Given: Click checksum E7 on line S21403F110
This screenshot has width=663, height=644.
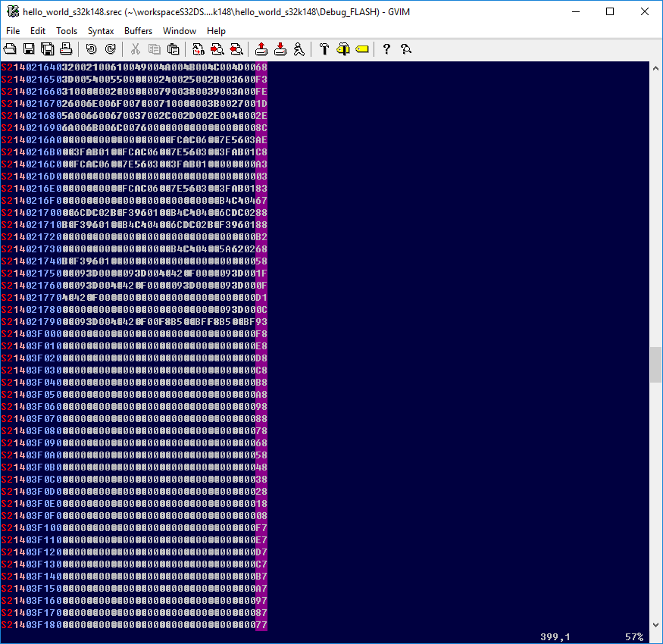Looking at the screenshot, I should click(261, 540).
